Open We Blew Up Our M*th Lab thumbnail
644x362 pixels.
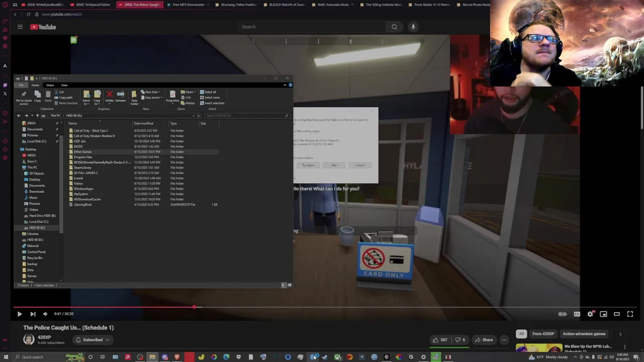(539, 348)
